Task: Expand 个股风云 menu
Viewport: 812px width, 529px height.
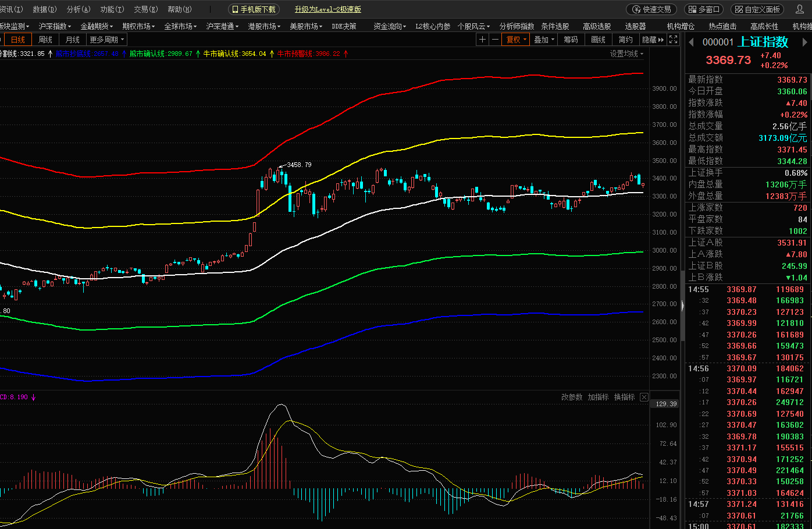Action: click(473, 26)
